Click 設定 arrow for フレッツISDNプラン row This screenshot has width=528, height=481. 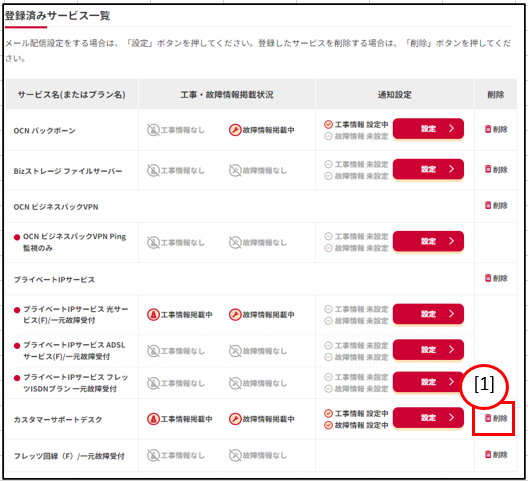452,382
